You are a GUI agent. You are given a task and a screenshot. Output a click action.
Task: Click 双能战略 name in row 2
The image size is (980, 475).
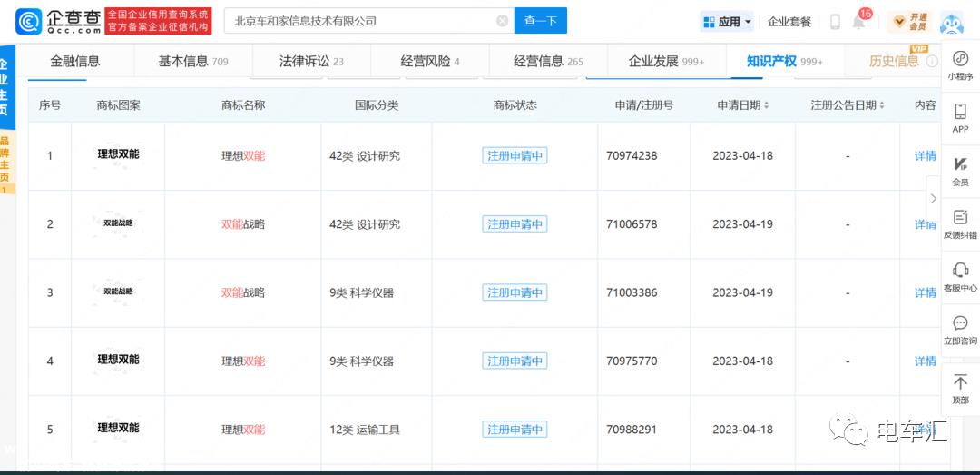click(243, 224)
